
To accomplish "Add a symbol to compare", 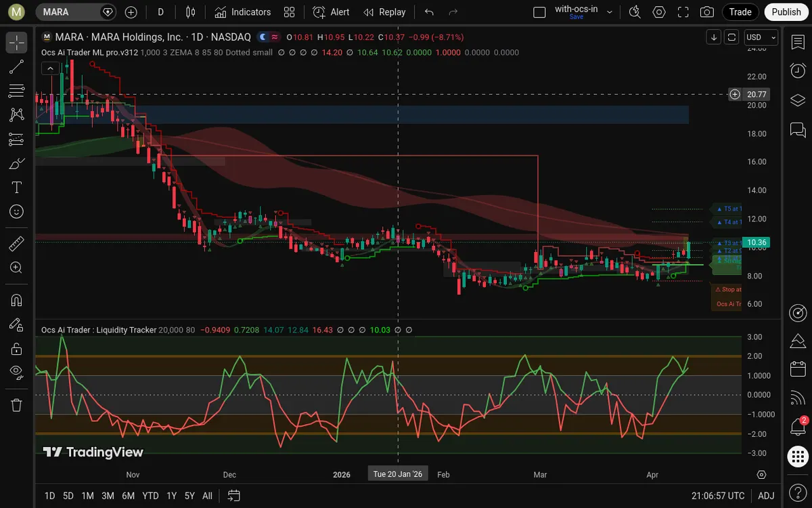I will click(131, 12).
